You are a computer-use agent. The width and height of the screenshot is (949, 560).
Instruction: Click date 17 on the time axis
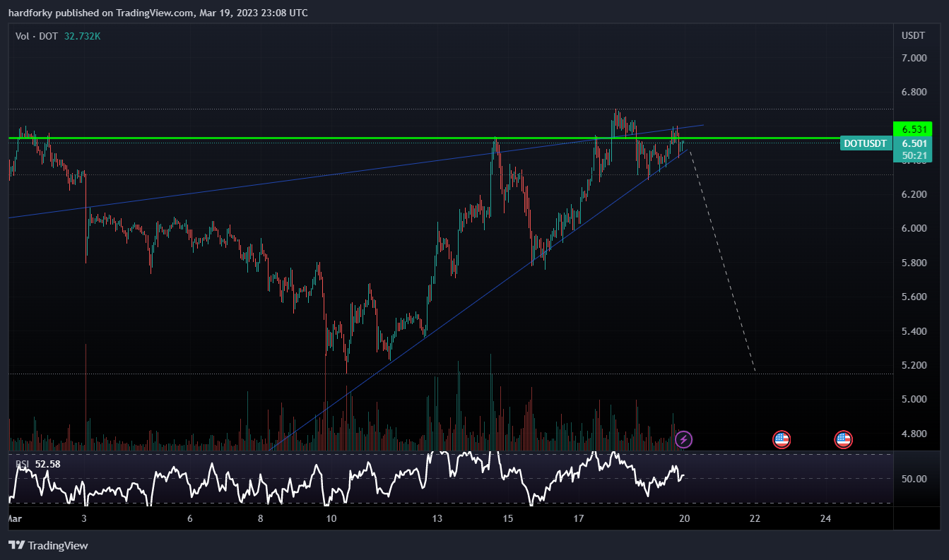tap(578, 518)
